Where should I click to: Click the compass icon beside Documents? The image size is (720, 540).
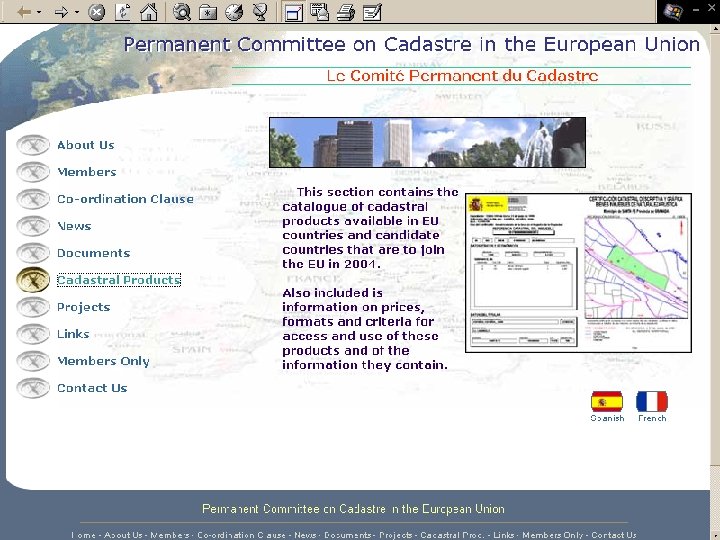[x=33, y=253]
